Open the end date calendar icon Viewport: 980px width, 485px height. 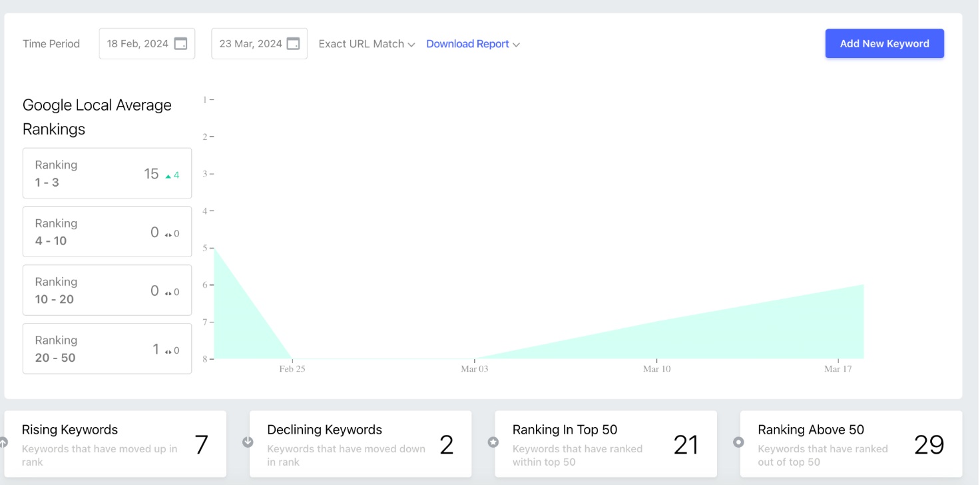(x=293, y=43)
